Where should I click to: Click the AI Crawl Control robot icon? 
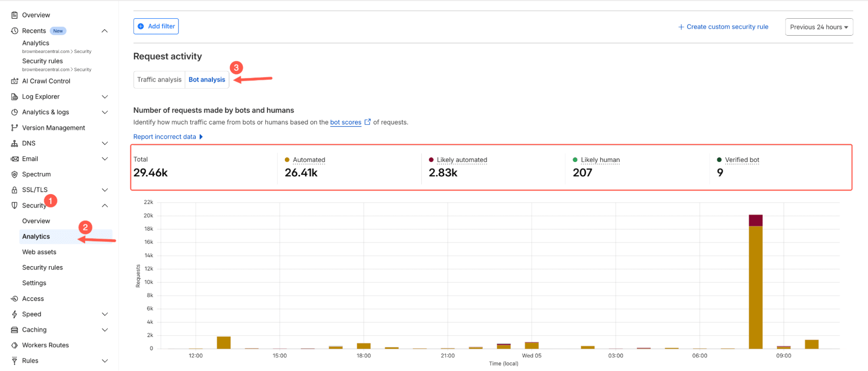[x=14, y=81]
